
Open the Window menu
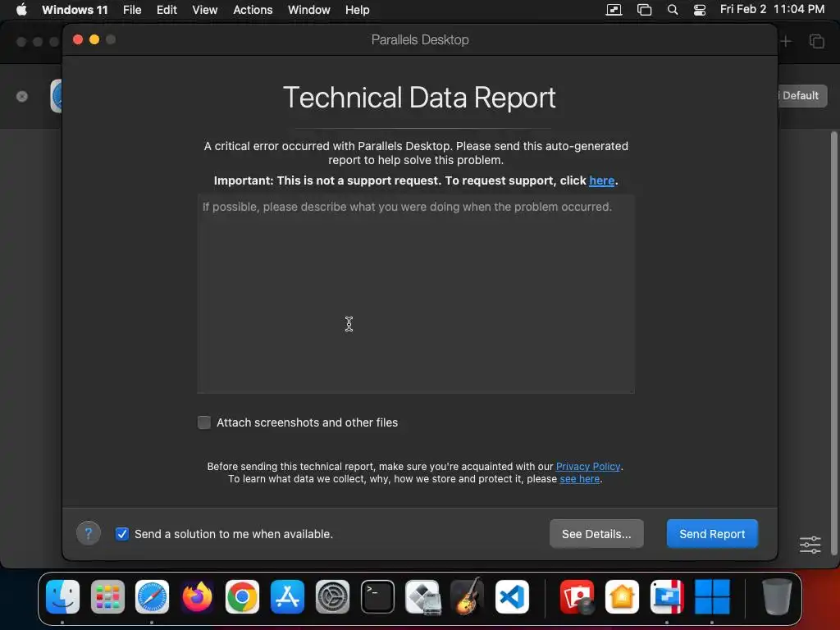click(309, 10)
